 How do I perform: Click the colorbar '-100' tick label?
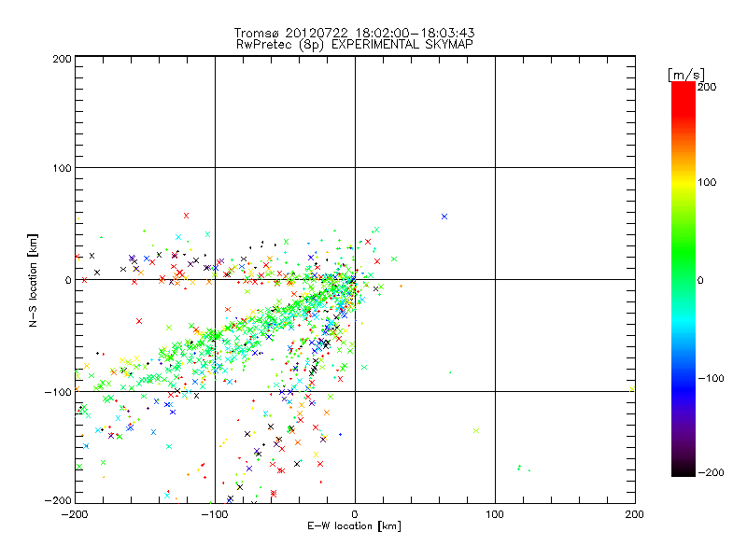pos(711,378)
